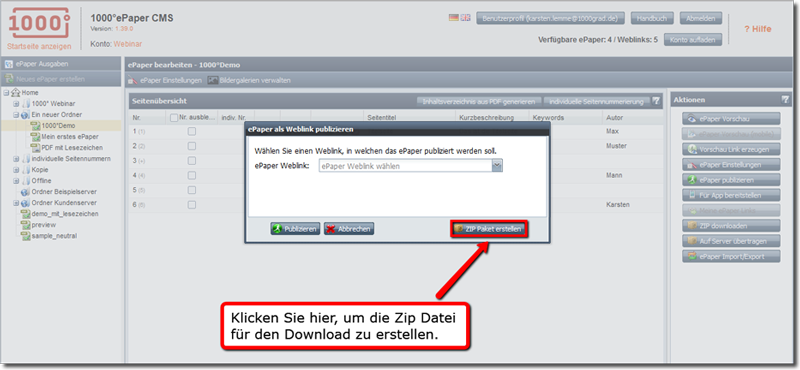Click the Publizieren button in dialog
The width and height of the screenshot is (800, 370).
(295, 229)
